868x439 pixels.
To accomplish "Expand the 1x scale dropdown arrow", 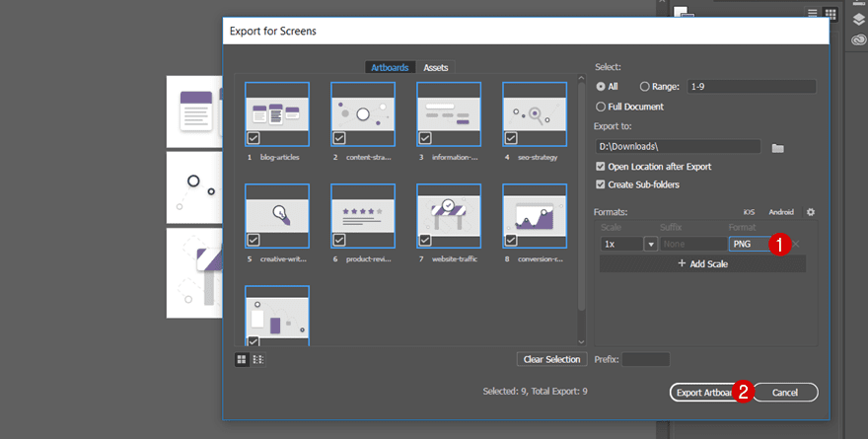I will click(x=650, y=244).
